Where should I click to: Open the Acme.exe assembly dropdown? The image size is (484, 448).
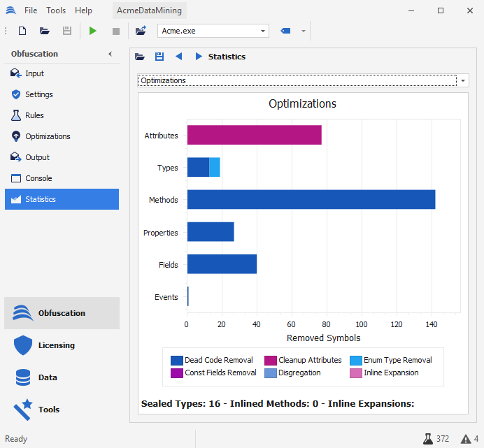point(263,31)
